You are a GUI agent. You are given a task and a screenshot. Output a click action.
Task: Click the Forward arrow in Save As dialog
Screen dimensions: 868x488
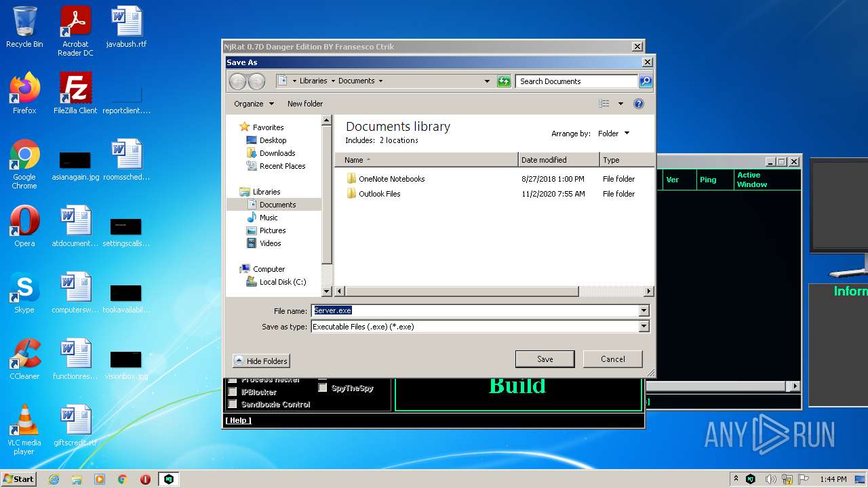(256, 81)
